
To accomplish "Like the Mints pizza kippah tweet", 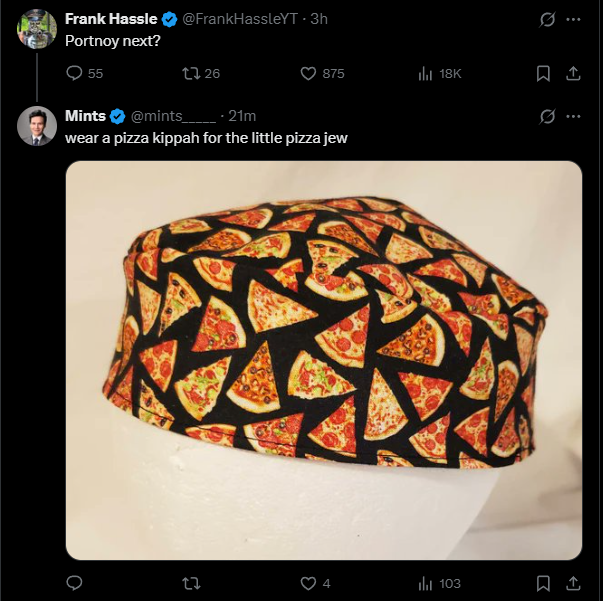I will pyautogui.click(x=308, y=583).
